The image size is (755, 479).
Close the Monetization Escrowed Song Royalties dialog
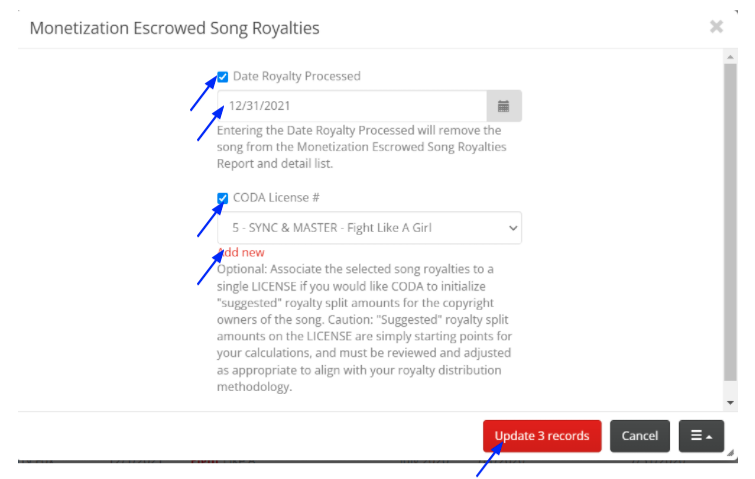coord(716,26)
